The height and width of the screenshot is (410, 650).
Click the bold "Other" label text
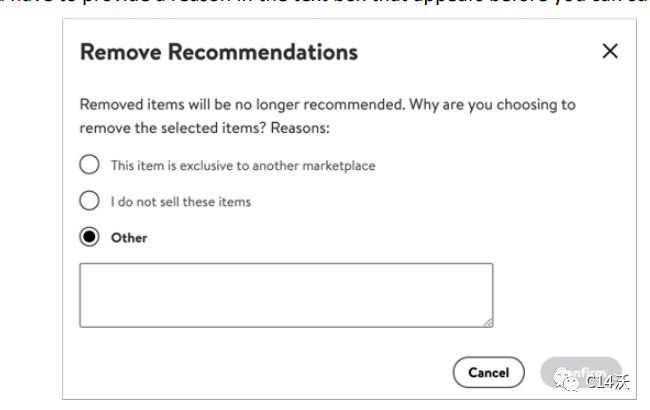point(129,238)
